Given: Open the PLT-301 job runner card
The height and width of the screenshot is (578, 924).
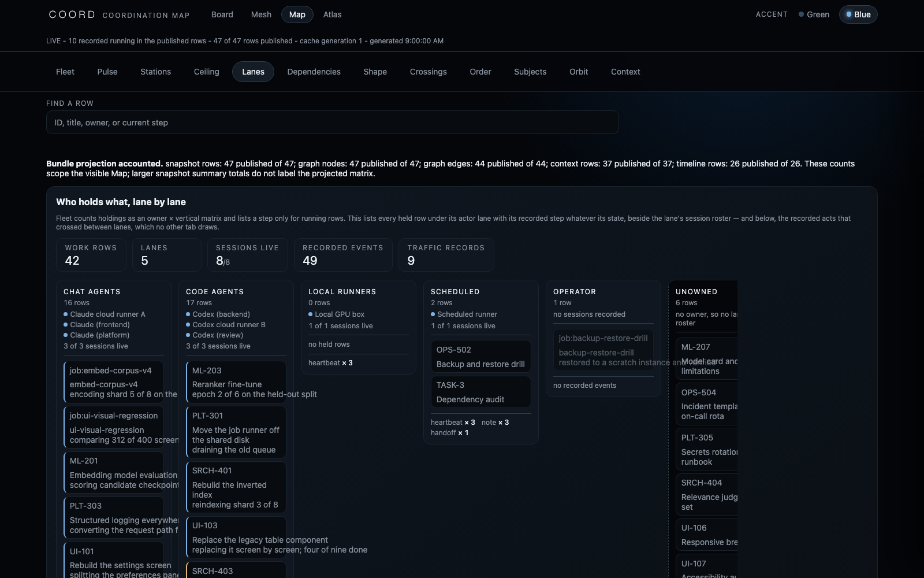Looking at the screenshot, I should point(236,432).
